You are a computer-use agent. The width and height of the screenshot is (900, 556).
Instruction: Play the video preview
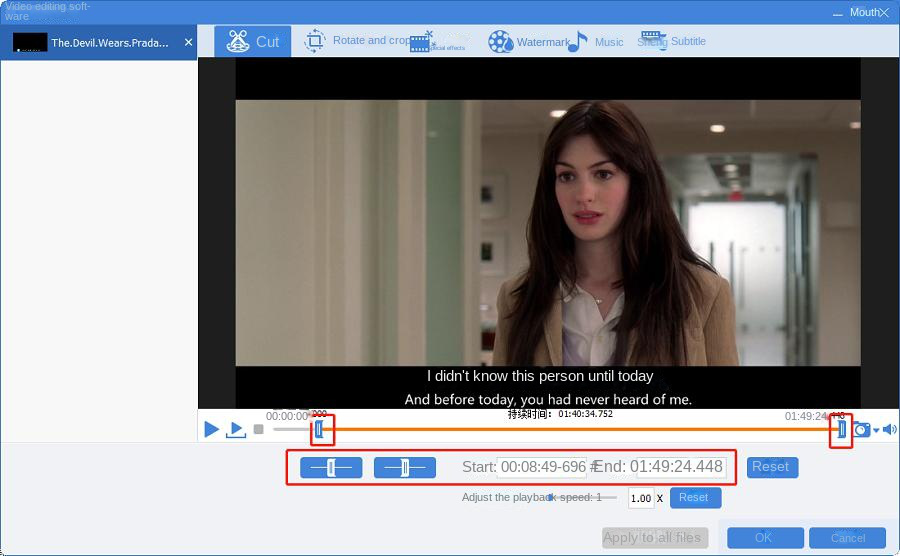pos(211,429)
